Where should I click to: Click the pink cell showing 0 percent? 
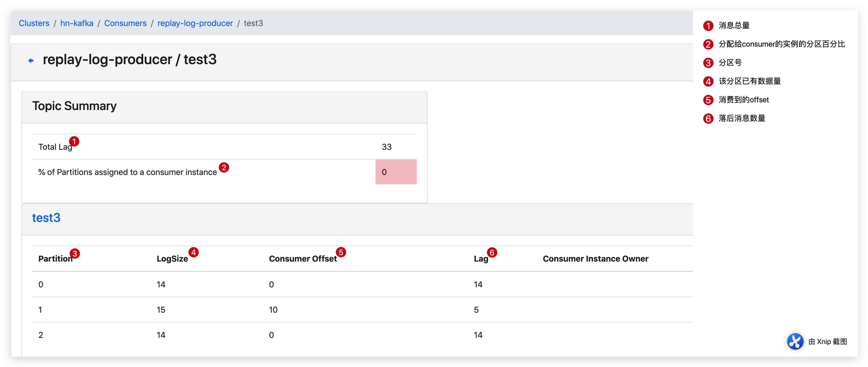(396, 172)
